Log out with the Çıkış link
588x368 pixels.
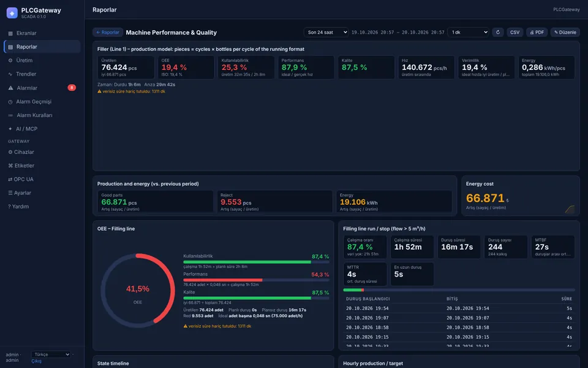(36, 361)
